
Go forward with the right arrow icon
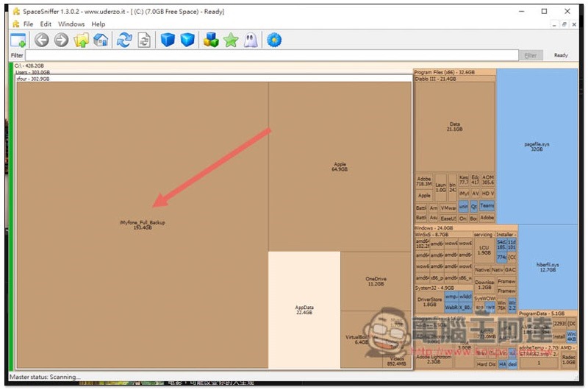click(61, 40)
